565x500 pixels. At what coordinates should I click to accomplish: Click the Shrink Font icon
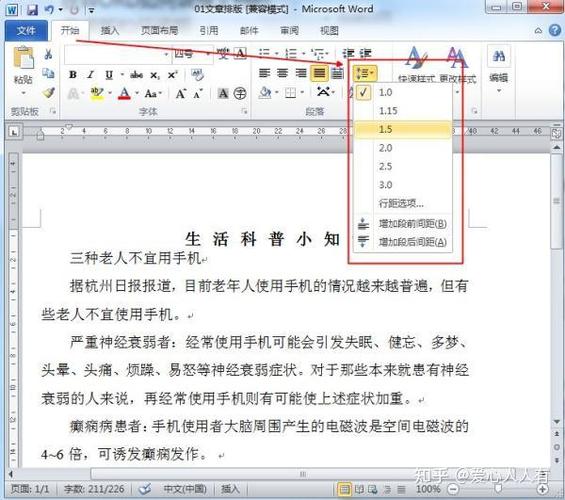[198, 94]
